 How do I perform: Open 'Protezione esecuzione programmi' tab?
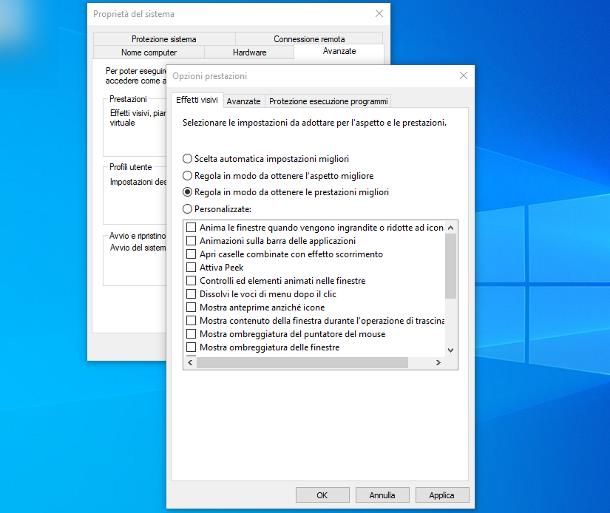pos(328,101)
